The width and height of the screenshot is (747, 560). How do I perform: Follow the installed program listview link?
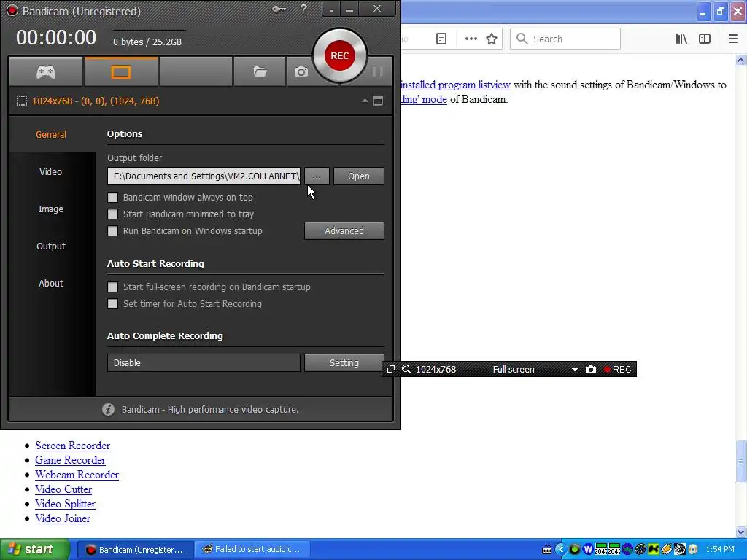[455, 85]
